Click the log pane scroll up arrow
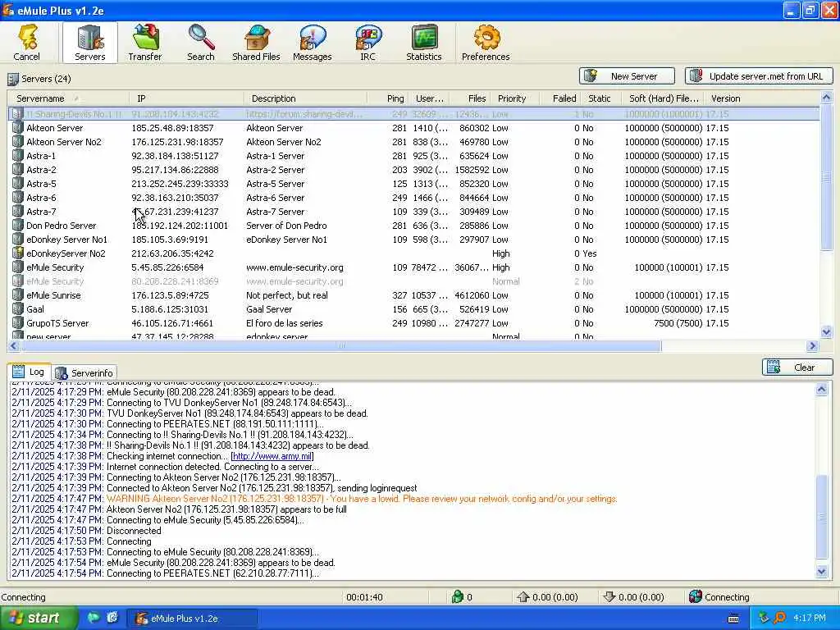 tap(822, 390)
